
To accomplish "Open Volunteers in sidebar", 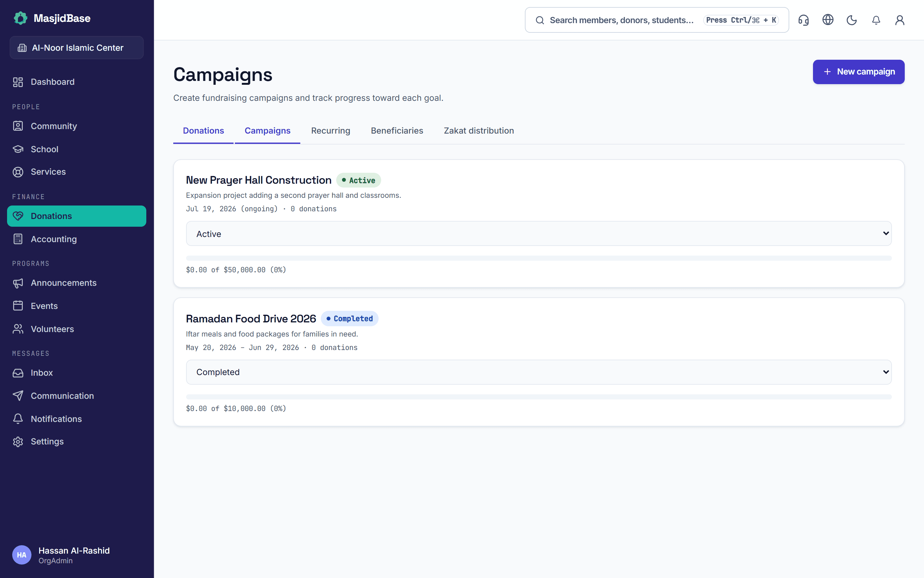I will click(76, 329).
